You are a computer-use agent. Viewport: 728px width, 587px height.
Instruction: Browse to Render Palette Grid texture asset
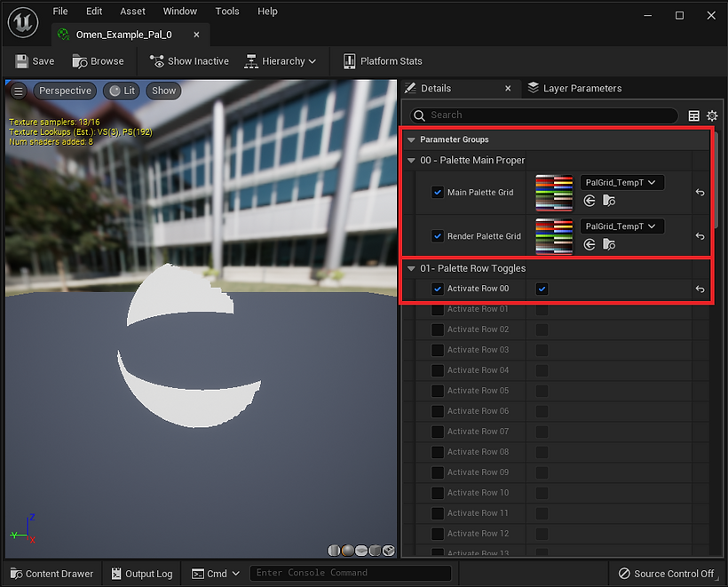609,244
